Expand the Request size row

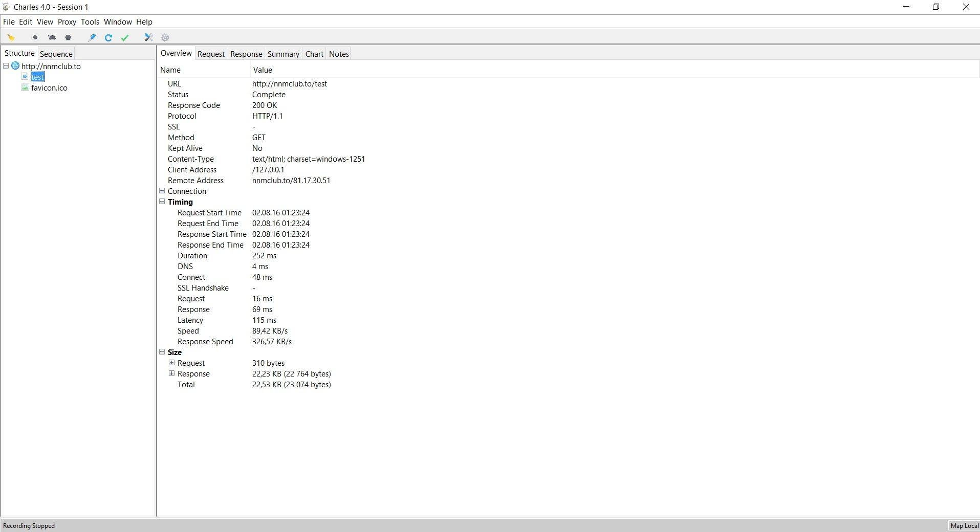(x=172, y=363)
